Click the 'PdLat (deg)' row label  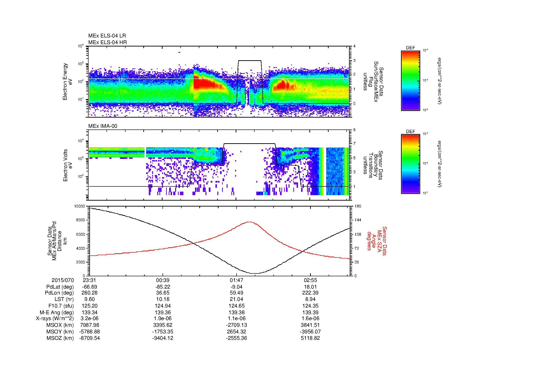(x=60, y=287)
